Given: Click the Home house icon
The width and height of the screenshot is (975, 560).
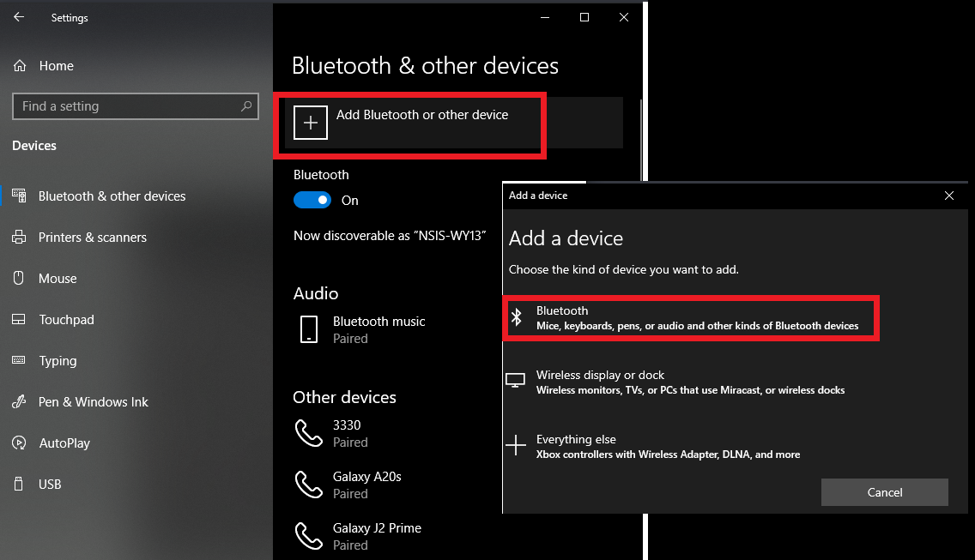Looking at the screenshot, I should click(x=20, y=66).
